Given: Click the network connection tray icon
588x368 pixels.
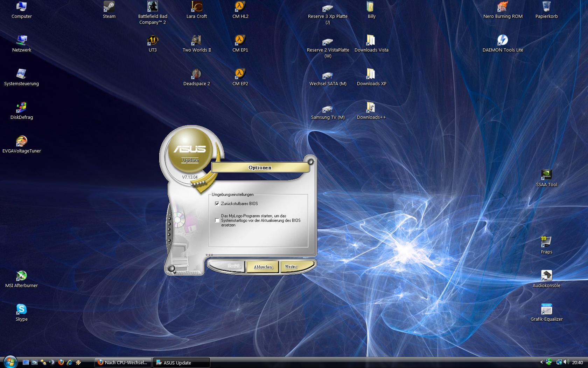Looking at the screenshot, I should [x=559, y=362].
